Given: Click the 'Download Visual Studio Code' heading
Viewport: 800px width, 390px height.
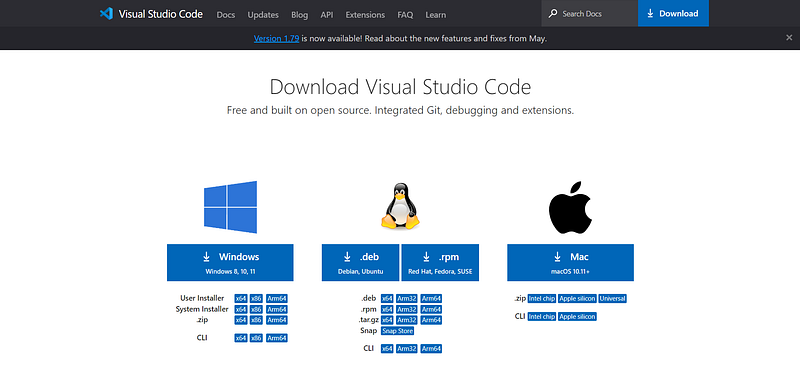Looking at the screenshot, I should [x=400, y=87].
